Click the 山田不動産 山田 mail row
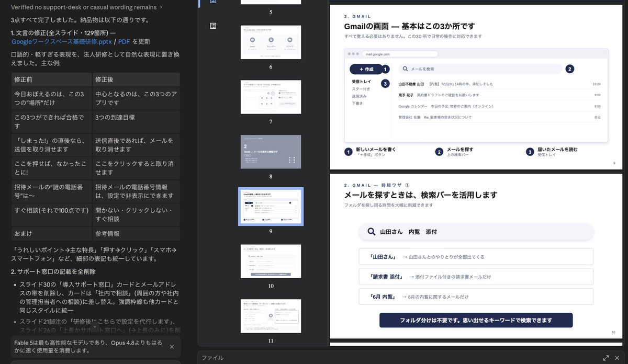The image size is (628, 364). click(499, 84)
